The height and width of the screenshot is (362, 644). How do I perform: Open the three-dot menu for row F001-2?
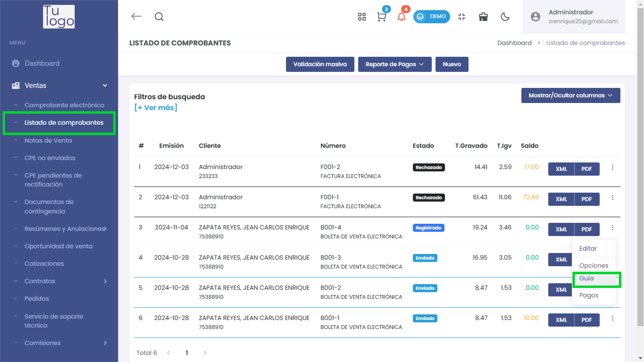click(613, 167)
